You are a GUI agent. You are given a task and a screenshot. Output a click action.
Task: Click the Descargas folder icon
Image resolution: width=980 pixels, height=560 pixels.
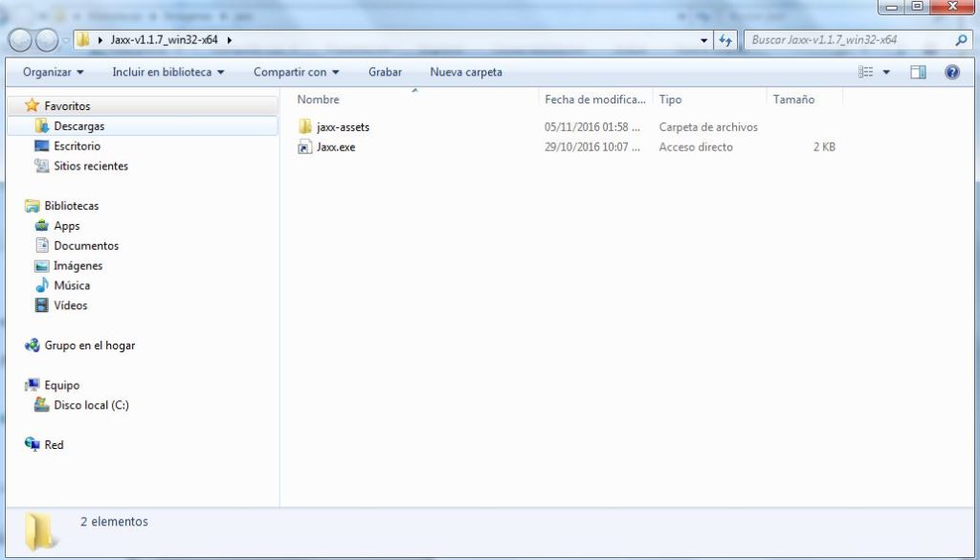pos(42,125)
